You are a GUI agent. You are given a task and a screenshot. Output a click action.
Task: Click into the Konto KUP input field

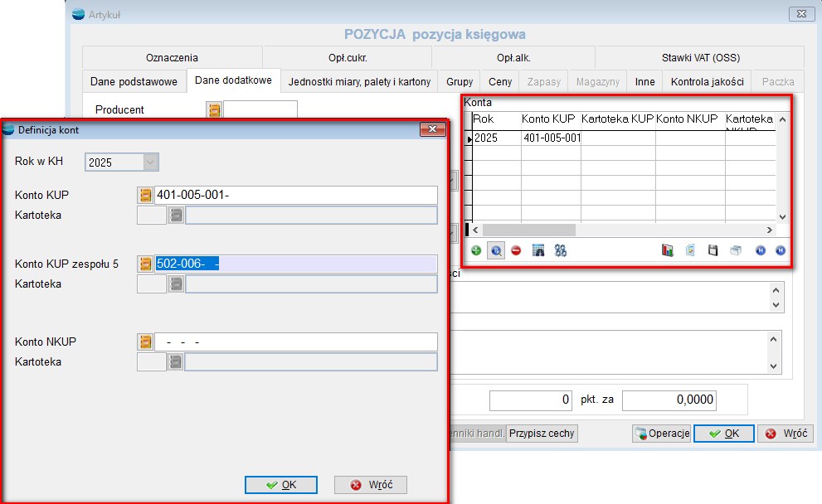pos(296,195)
